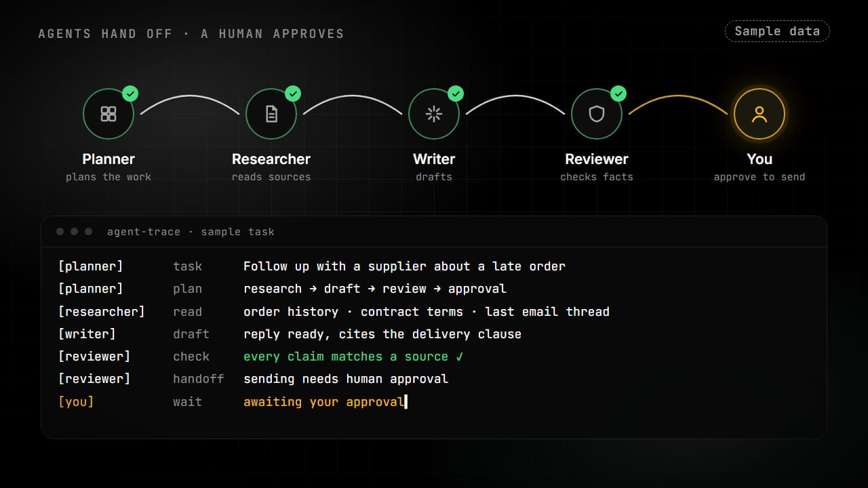Click the Writer spinner icon circle
Image resolution: width=868 pixels, height=488 pixels.
pos(434,114)
